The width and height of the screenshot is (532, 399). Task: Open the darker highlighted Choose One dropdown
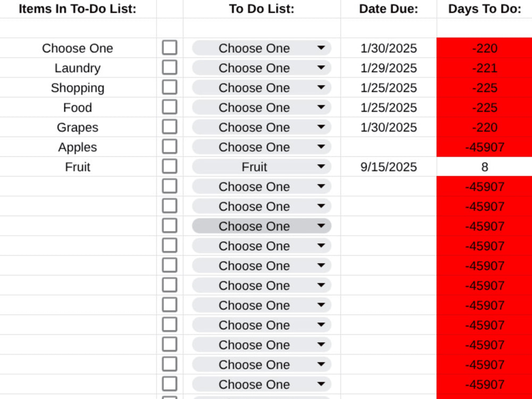(x=262, y=226)
